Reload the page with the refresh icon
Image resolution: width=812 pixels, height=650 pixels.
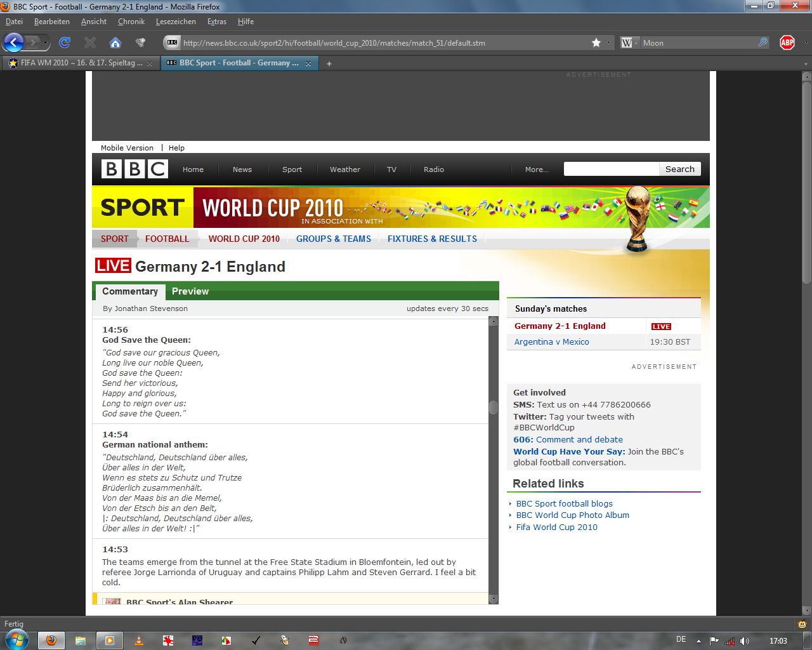65,43
